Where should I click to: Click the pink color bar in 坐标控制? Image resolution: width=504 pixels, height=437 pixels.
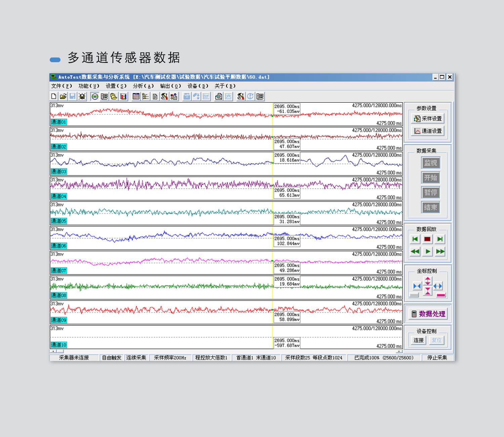[x=441, y=295]
